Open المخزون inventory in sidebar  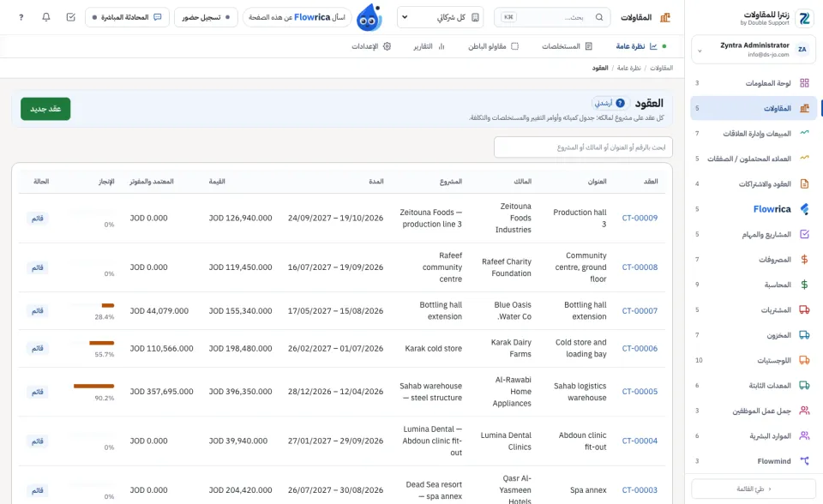[x=754, y=335]
